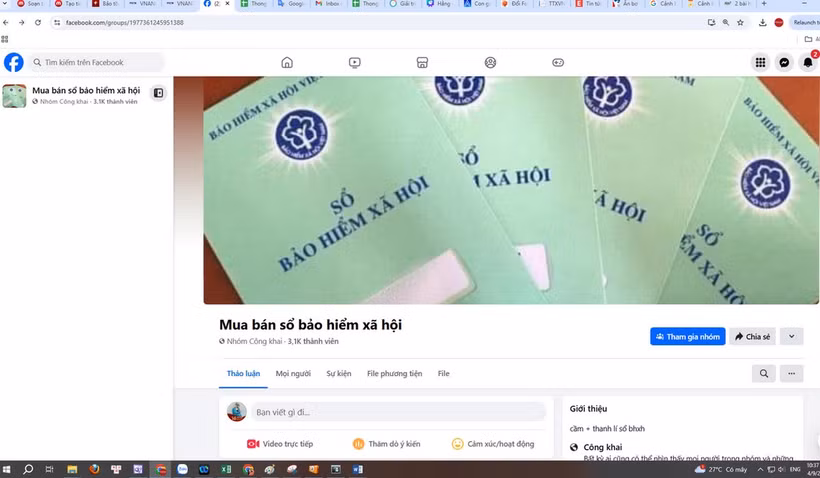Click Video trực tiếp option
820x478 pixels.
280,444
